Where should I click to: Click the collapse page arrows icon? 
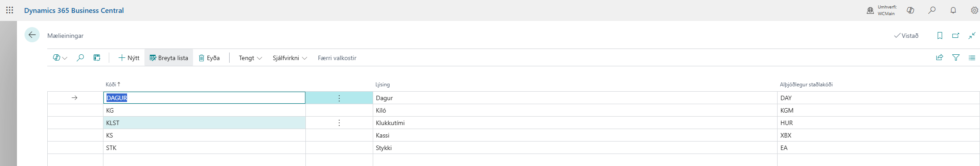972,36
